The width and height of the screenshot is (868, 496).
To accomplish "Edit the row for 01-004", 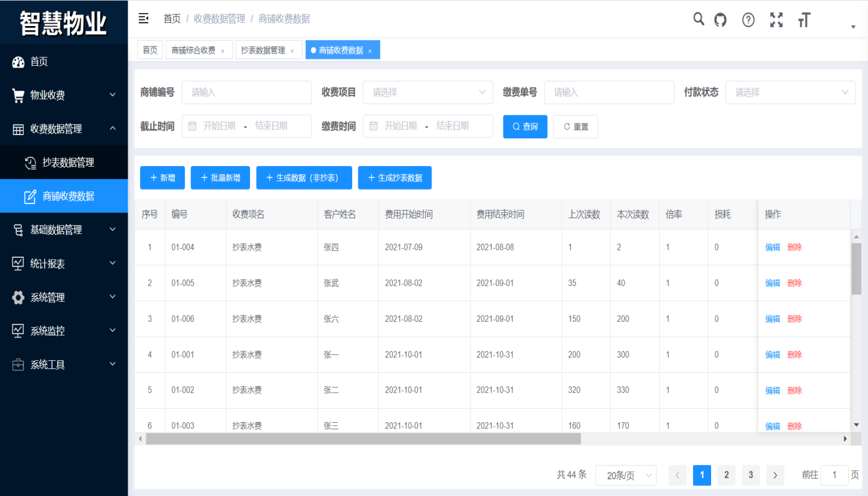I will [x=773, y=247].
